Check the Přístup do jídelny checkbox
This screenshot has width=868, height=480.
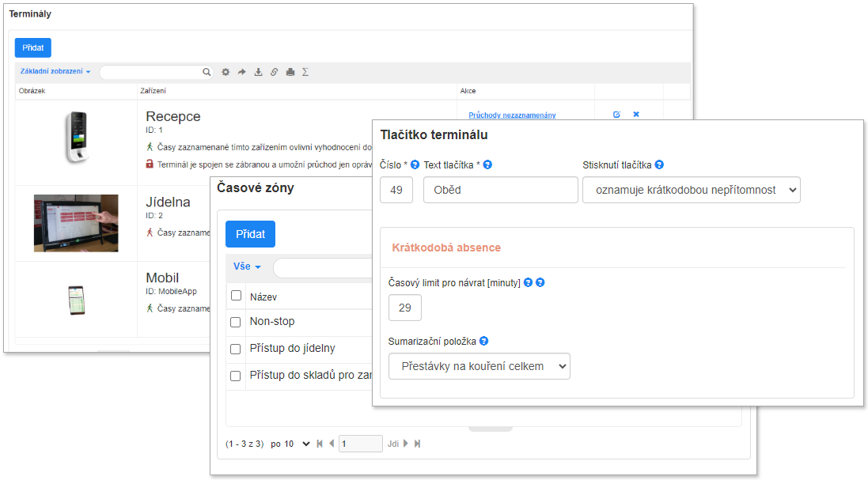click(x=235, y=349)
